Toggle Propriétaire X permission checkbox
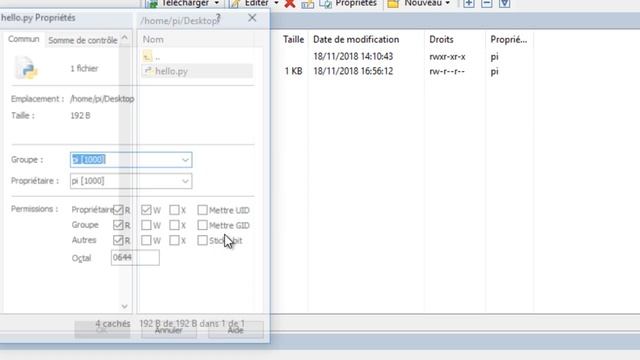This screenshot has height=360, width=640. click(174, 210)
